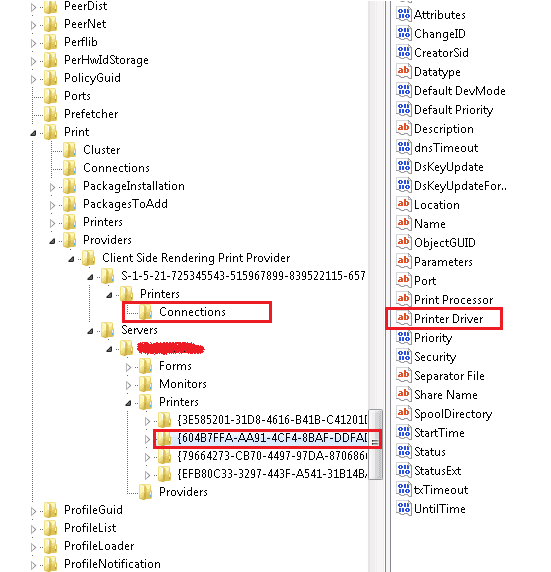Expand the Forms key
The width and height of the screenshot is (551, 572).
(128, 367)
